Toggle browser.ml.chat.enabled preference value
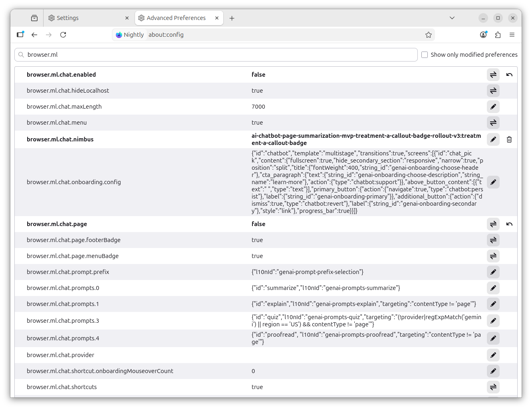Viewport: 532px width, 409px height. pos(493,75)
